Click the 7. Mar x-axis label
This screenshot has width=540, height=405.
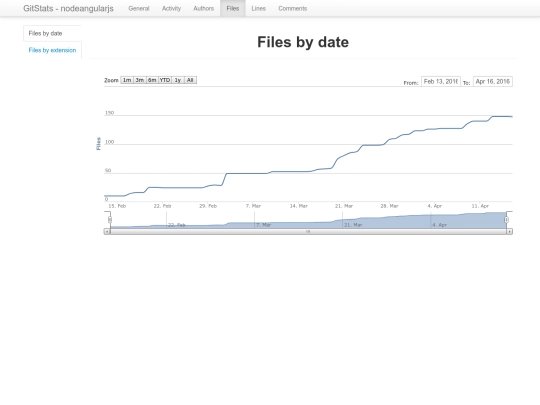click(x=253, y=206)
